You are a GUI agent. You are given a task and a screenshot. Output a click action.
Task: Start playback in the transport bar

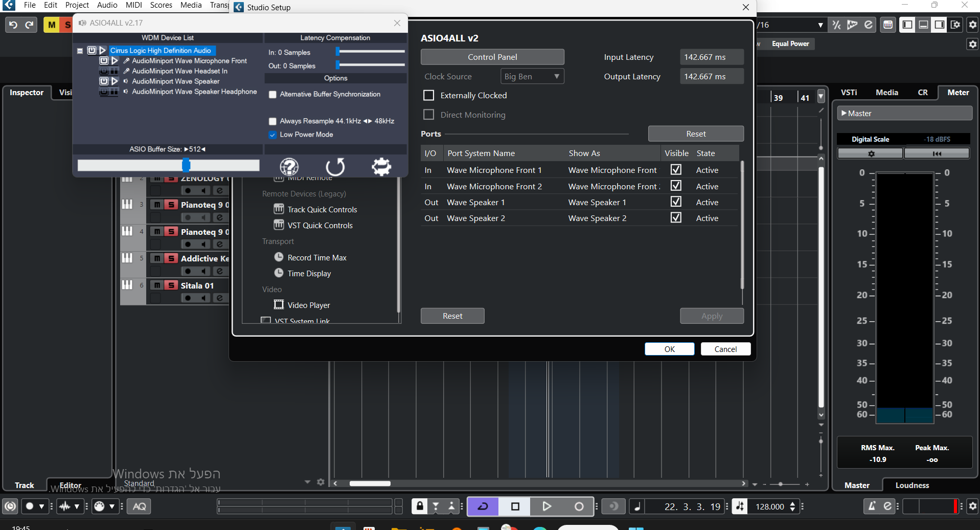click(x=547, y=506)
